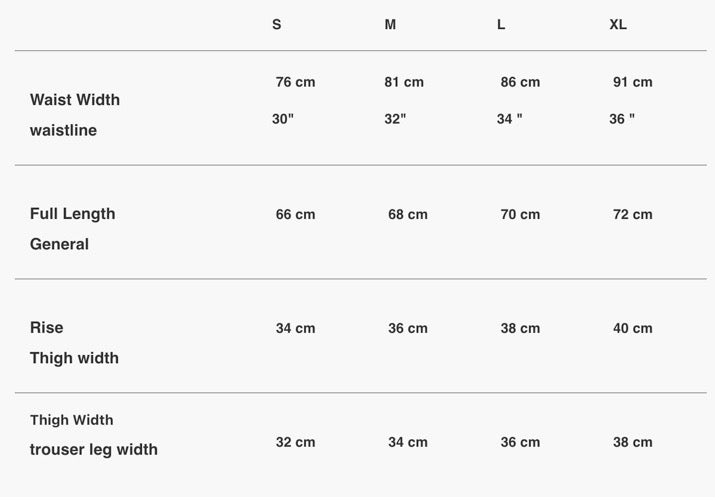Viewport: 715px width, 497px height.
Task: Click the 72 cm full length value
Action: 632,214
